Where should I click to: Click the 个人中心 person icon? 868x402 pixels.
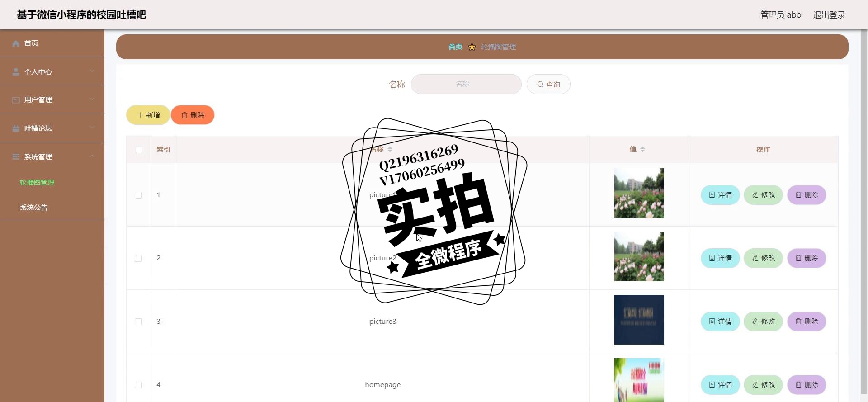[16, 71]
